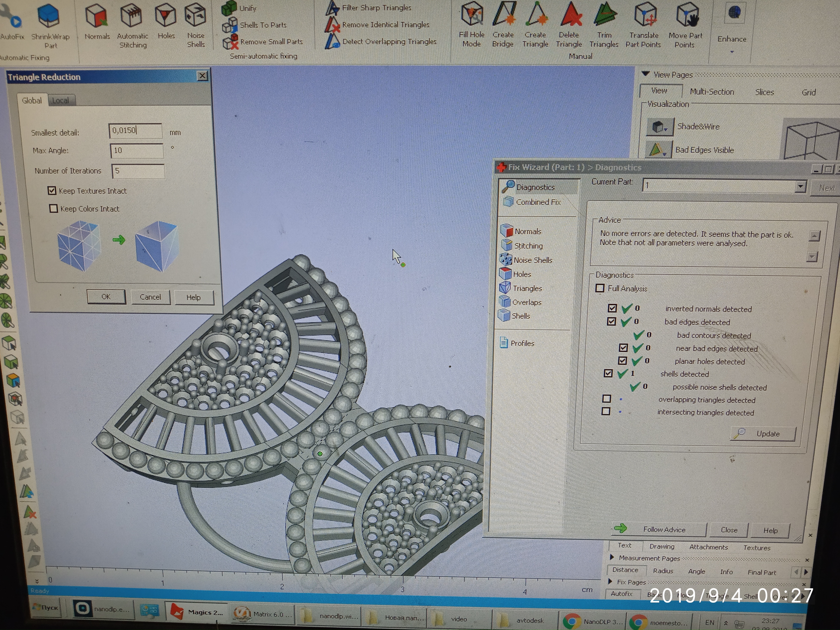Switch to the Local tab
This screenshot has height=630, width=840.
coord(61,101)
